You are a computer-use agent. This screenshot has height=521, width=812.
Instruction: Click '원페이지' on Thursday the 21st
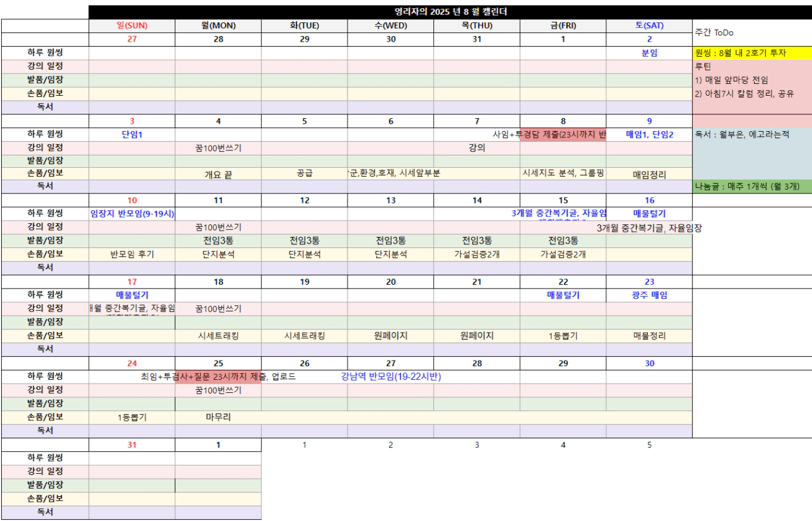point(477,336)
